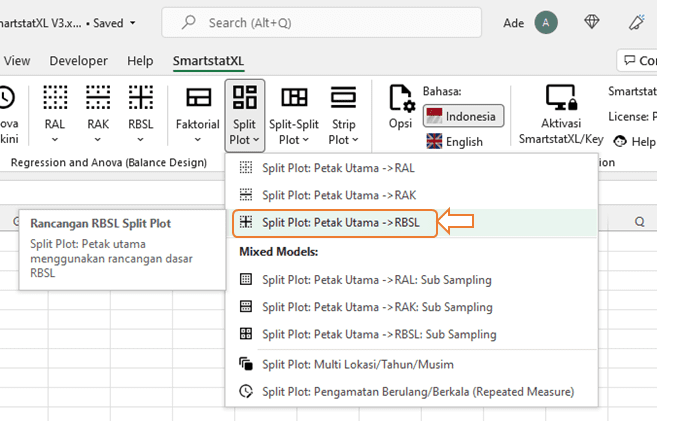Screen dimensions: 676x421
Task: Click in the Search (Alt+Q) field
Action: pos(321,22)
